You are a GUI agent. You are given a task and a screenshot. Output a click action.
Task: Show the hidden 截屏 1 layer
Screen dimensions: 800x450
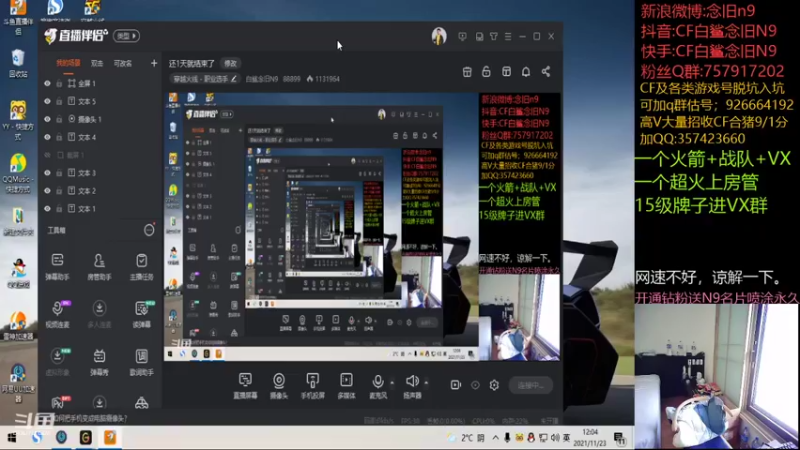47,155
